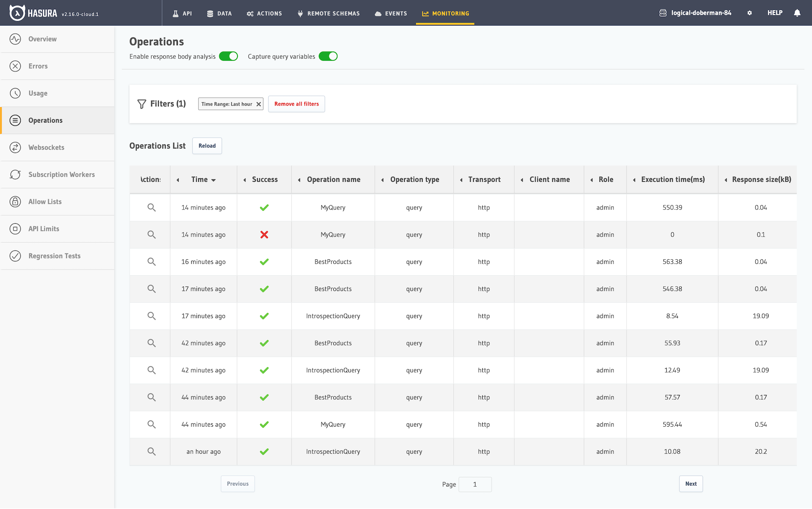Disable response body analysis

[229, 56]
